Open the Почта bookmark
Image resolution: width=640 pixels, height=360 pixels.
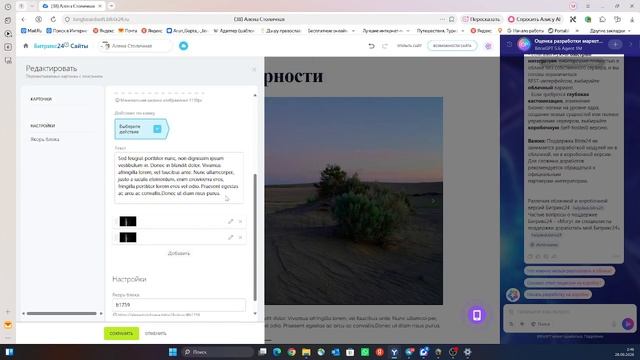128,31
